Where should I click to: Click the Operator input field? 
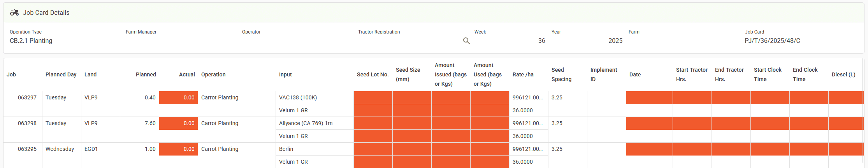pyautogui.click(x=298, y=41)
